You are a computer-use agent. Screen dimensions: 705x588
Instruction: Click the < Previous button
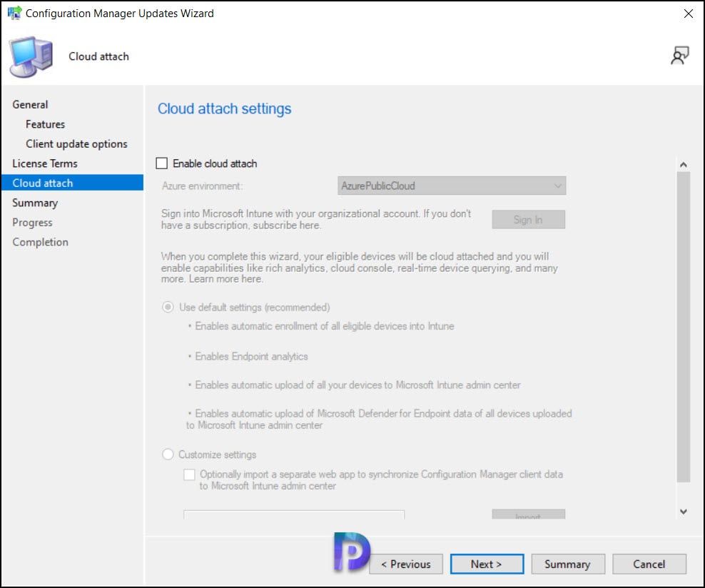click(406, 564)
